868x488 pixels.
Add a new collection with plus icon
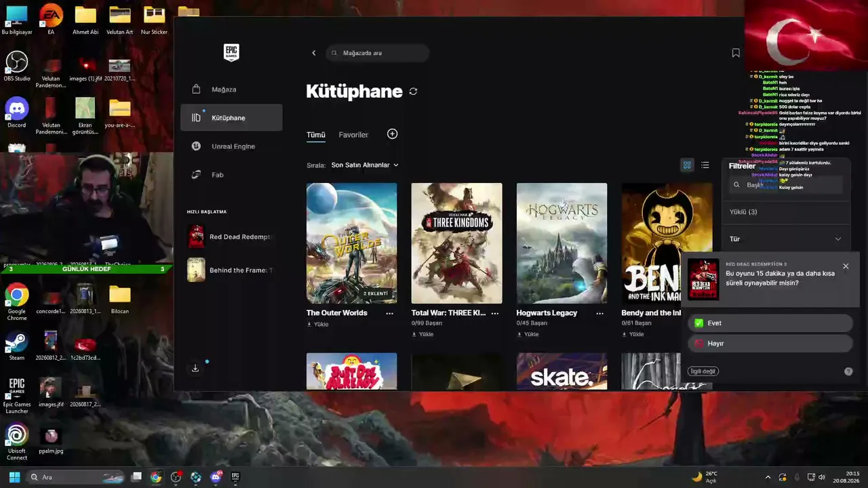392,134
